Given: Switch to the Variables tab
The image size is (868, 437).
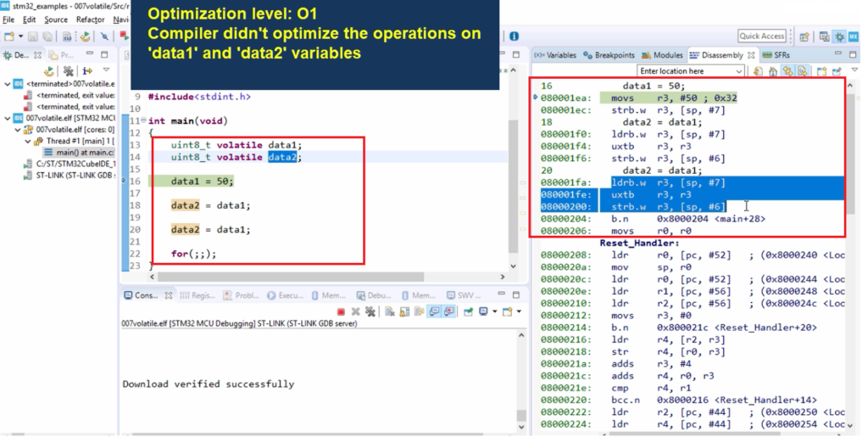Looking at the screenshot, I should point(555,55).
